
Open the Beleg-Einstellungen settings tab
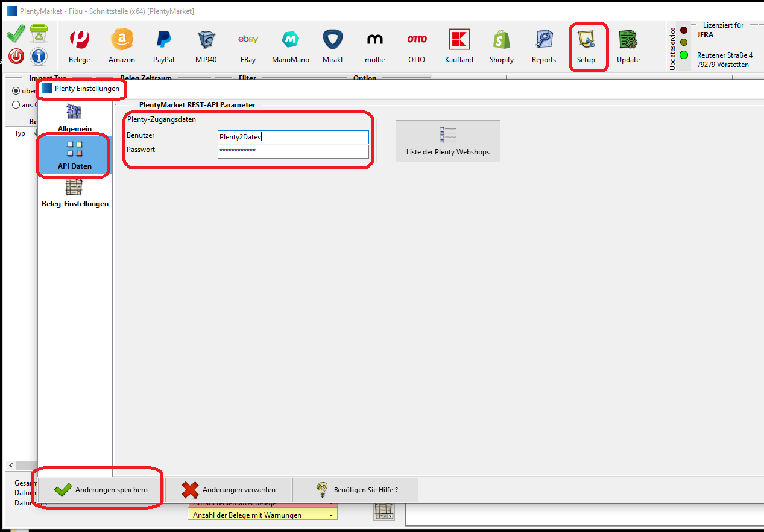(x=75, y=194)
